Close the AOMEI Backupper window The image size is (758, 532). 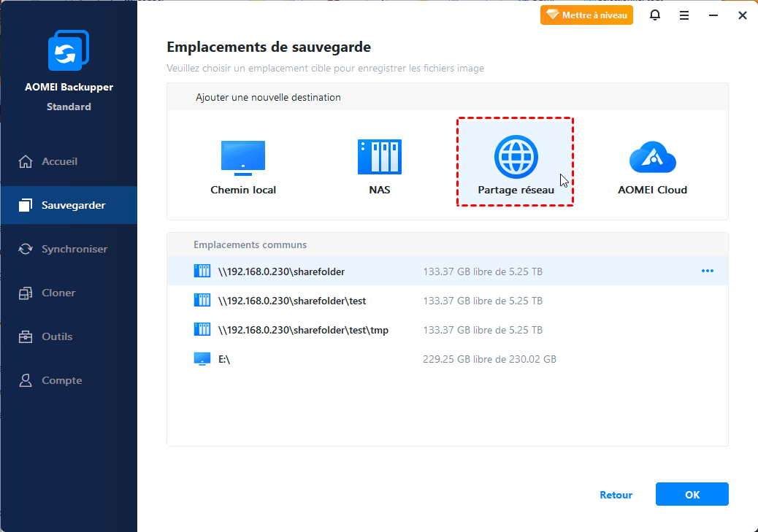[743, 15]
